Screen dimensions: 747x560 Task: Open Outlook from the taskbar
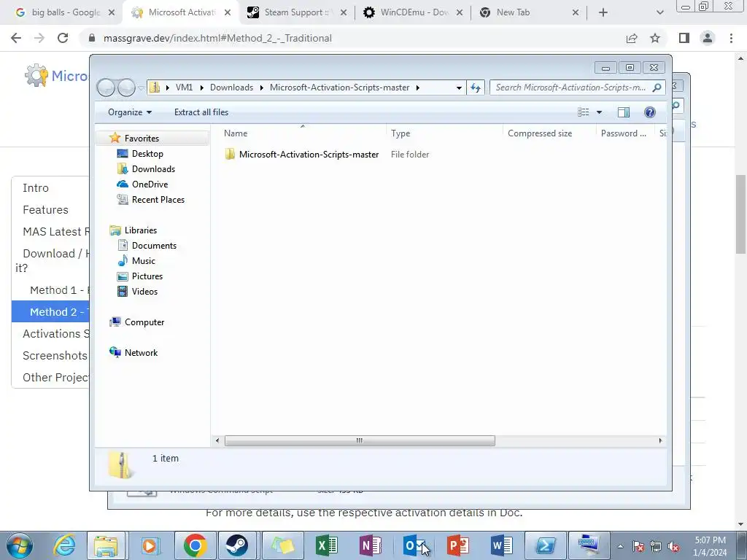tap(414, 545)
